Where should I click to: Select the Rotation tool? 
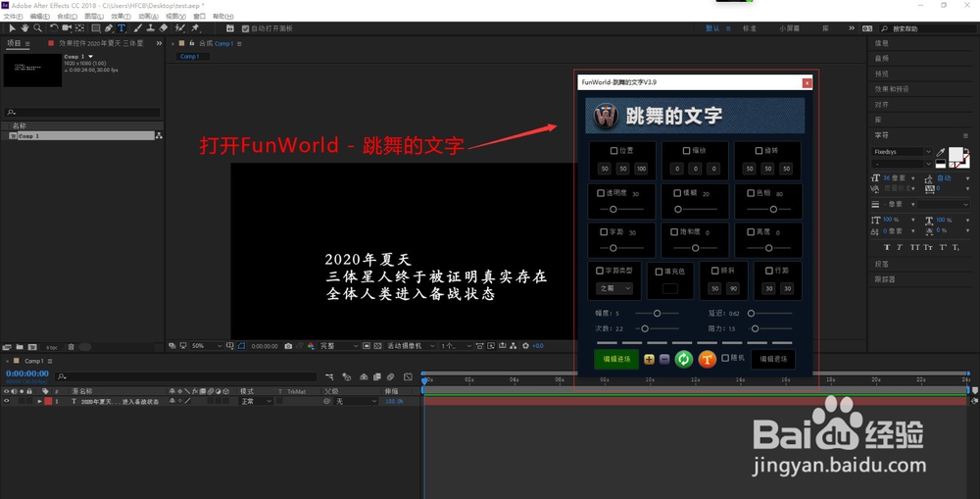[x=54, y=28]
